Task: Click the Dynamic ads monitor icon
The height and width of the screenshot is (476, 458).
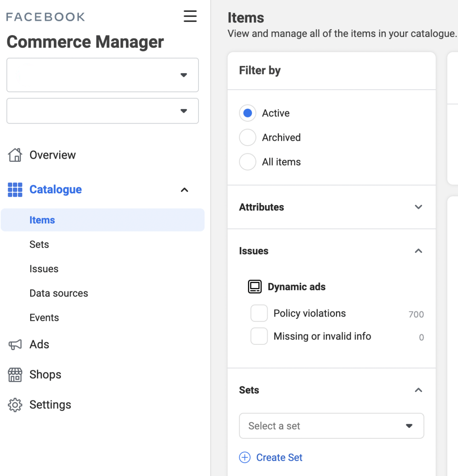Action: (x=255, y=286)
